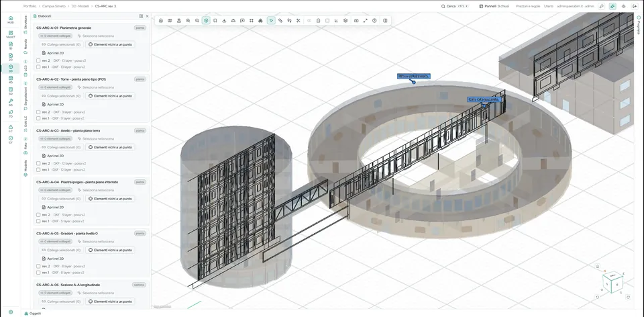This screenshot has height=317, width=644.
Task: Click the layers stack icon in toolbar
Action: click(x=345, y=21)
